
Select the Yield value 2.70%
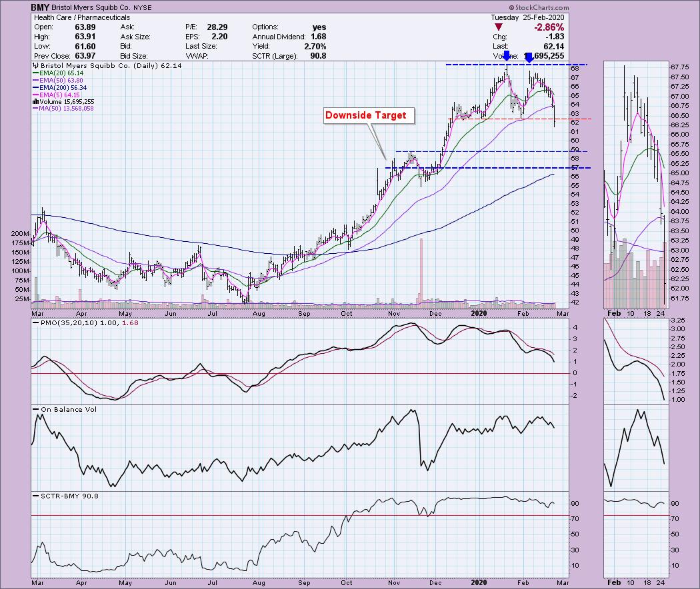(x=315, y=47)
